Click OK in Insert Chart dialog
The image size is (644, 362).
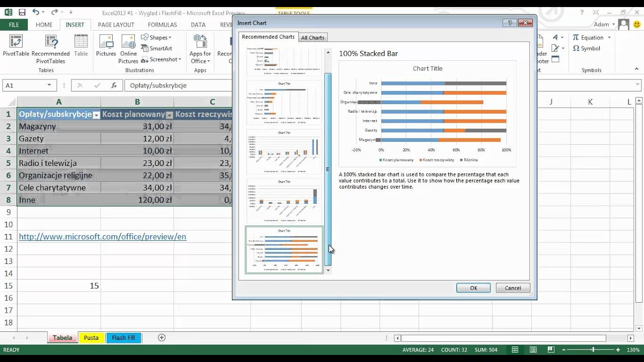[x=473, y=288]
